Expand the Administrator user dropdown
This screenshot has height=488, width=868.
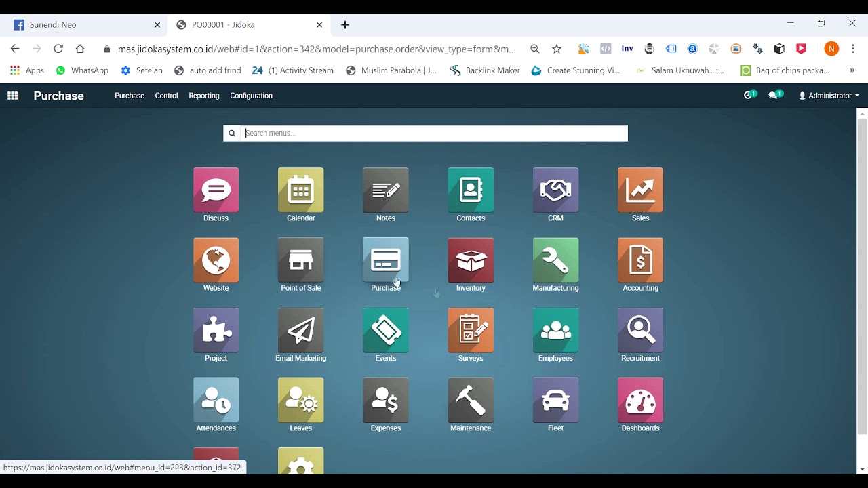click(829, 96)
